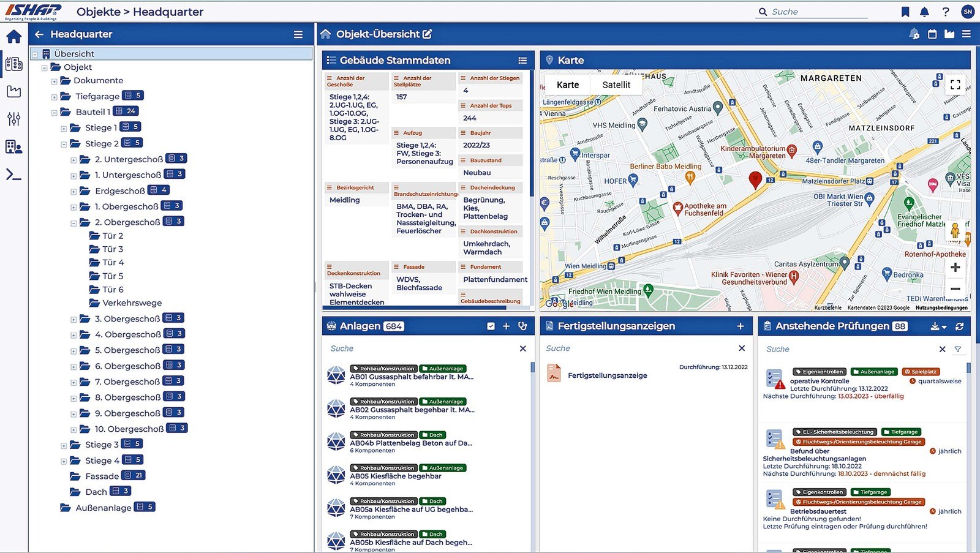
Task: Click the Street View pegman on map
Action: click(955, 231)
